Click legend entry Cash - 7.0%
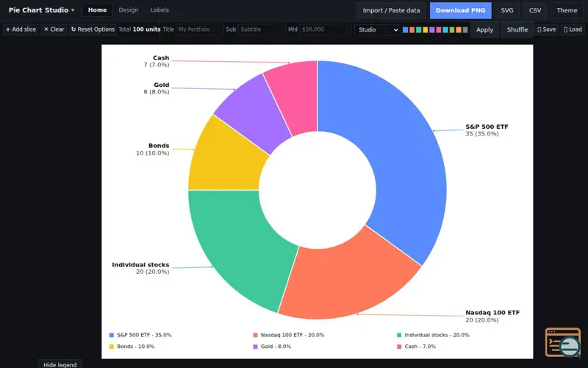 [x=416, y=347]
